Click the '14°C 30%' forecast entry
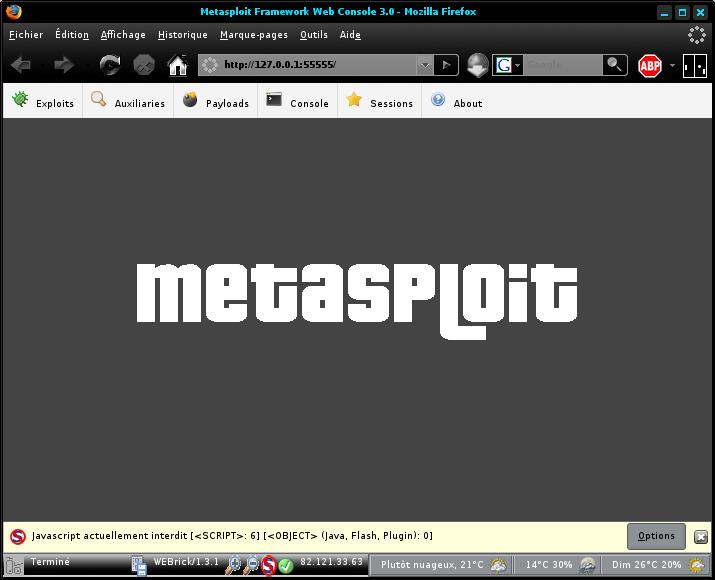 (x=549, y=565)
